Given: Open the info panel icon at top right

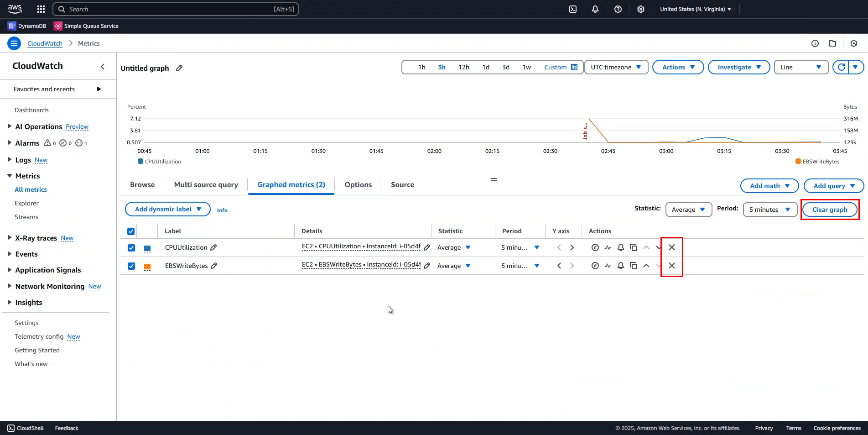Looking at the screenshot, I should (815, 43).
